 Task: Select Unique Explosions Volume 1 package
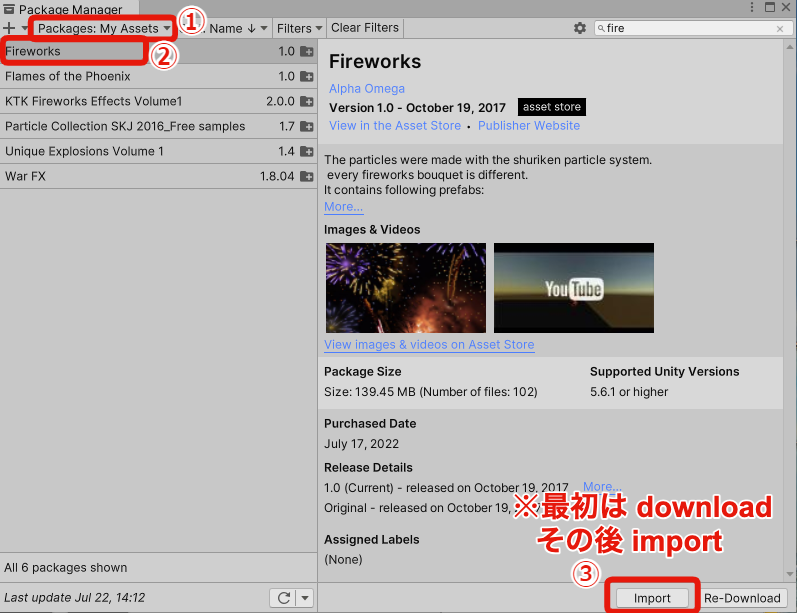[158, 151]
